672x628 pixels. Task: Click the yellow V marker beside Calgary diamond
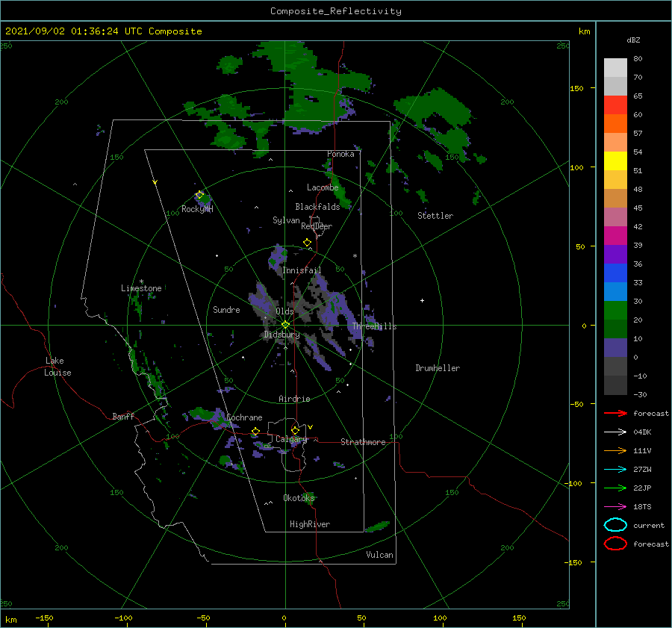[311, 427]
